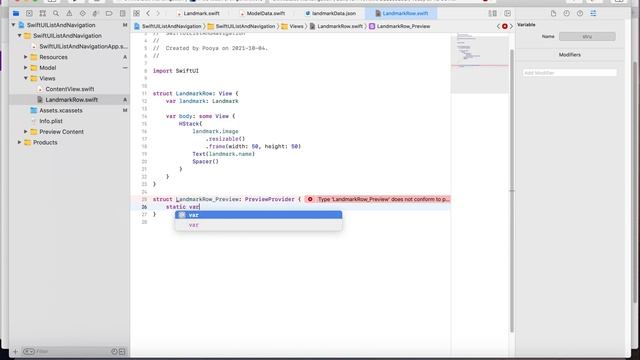This screenshot has width=640, height=360.
Task: Click LandmarkRow.swift segment in jump bar
Action: coord(336,26)
